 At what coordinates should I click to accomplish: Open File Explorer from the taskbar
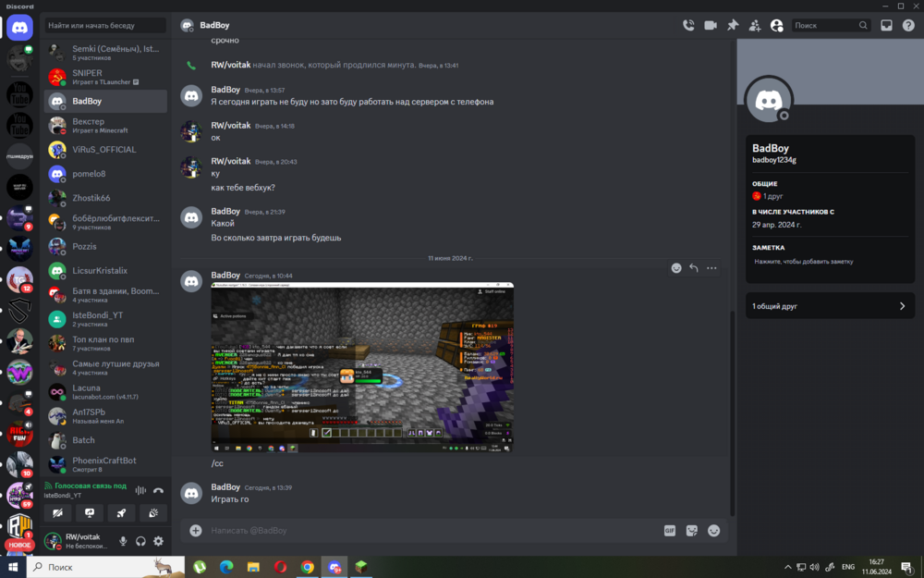click(253, 567)
